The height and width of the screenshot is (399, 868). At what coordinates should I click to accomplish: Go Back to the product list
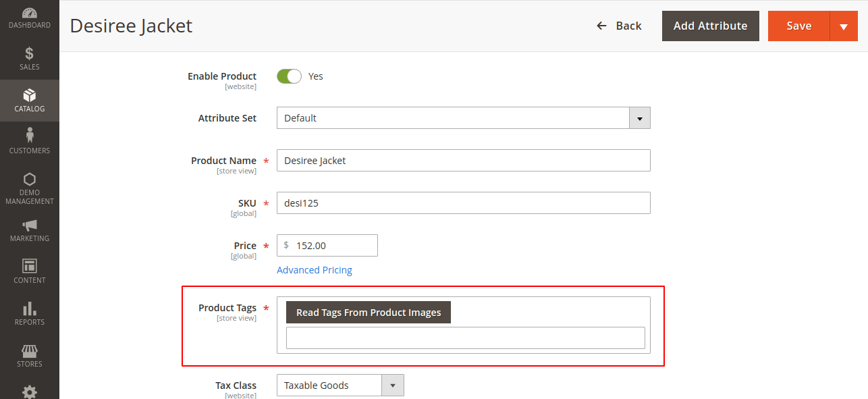click(x=619, y=26)
